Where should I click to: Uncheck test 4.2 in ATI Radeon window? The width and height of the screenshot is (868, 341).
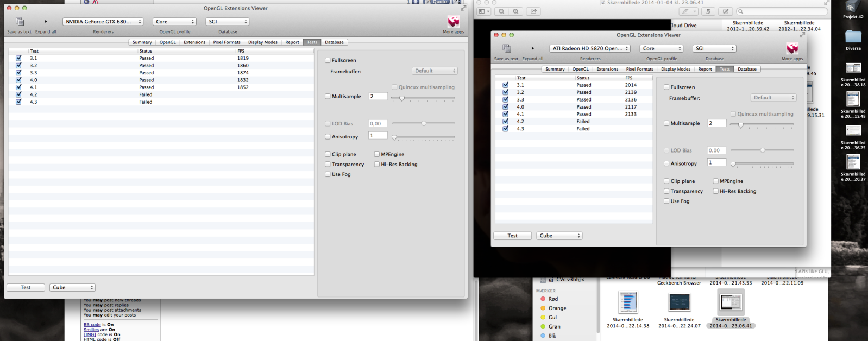(x=506, y=121)
